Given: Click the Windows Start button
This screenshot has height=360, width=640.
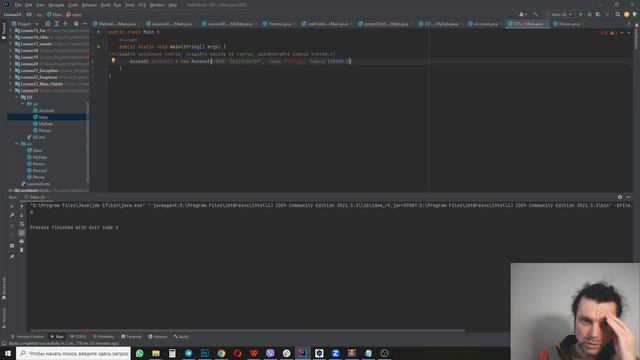Looking at the screenshot, I should coord(8,353).
